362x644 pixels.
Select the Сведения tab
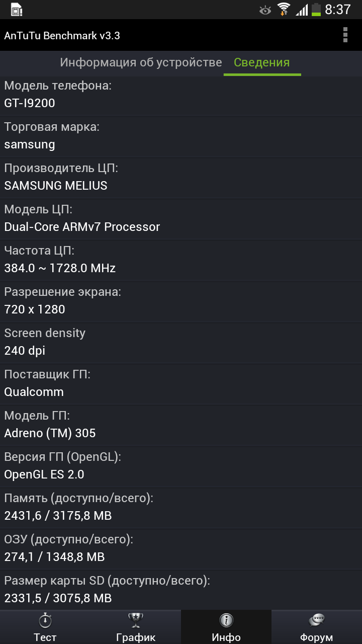pos(262,62)
